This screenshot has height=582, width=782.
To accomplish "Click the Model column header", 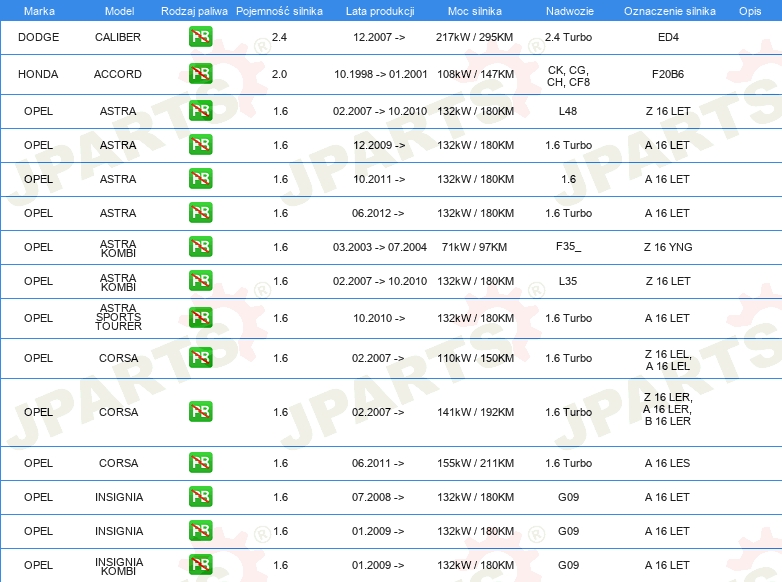I will pos(118,10).
